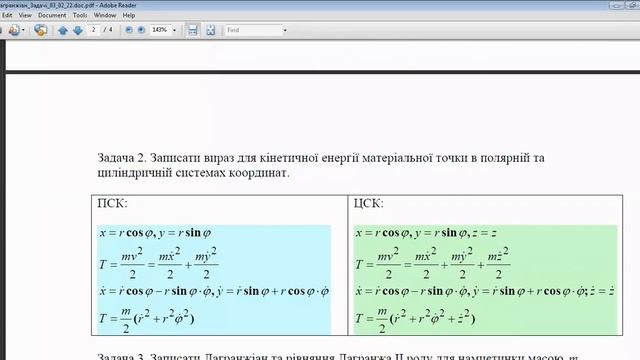Open the Find options dropdown arrow
Viewport: 640px width, 360px height.
point(285,30)
